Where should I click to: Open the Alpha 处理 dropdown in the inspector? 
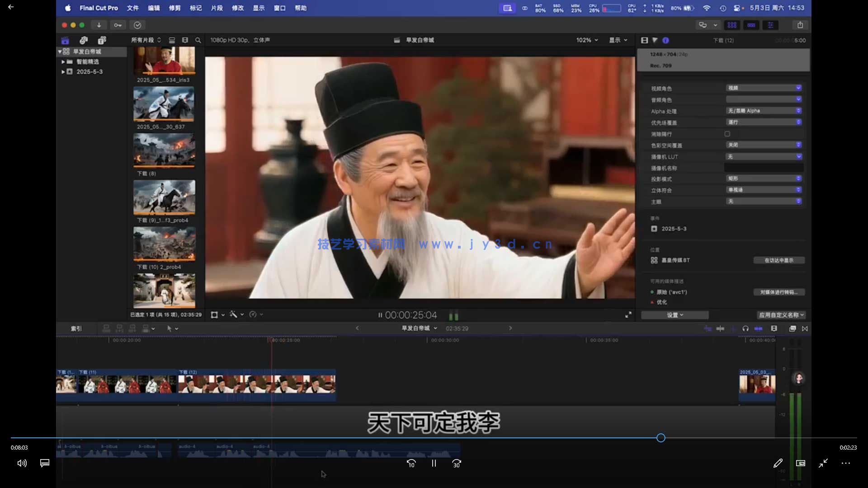point(764,111)
